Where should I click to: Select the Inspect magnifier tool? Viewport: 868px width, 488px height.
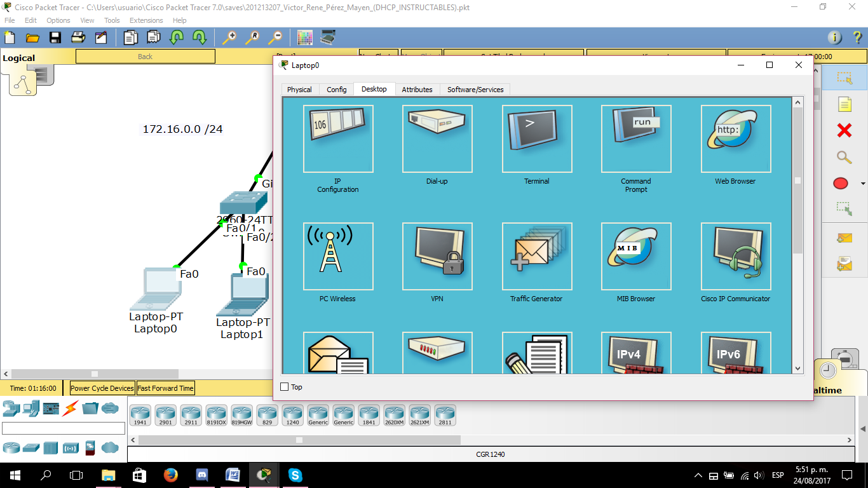coord(844,158)
